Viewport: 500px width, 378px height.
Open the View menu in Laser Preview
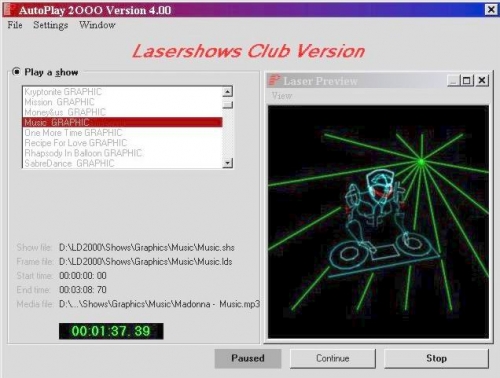click(282, 96)
